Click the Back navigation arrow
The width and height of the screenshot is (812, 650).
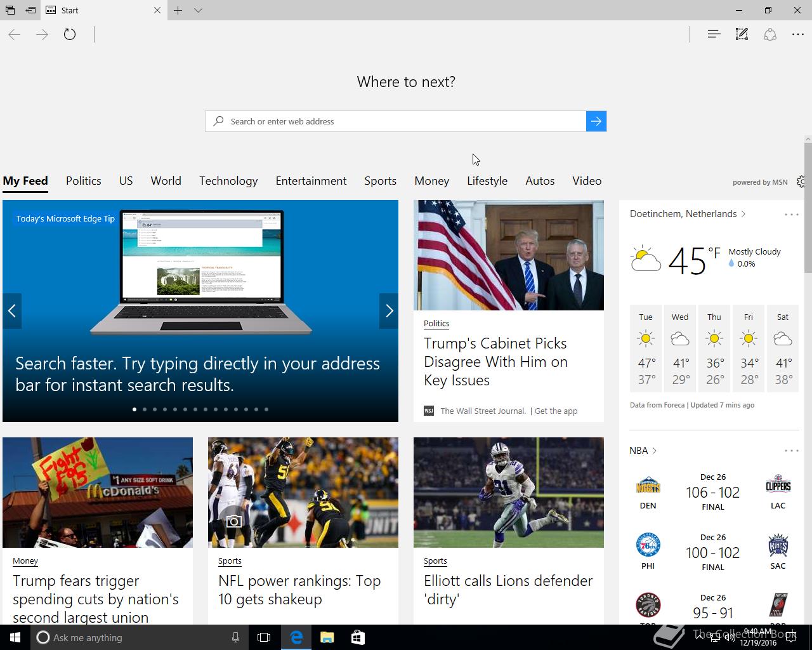14,34
